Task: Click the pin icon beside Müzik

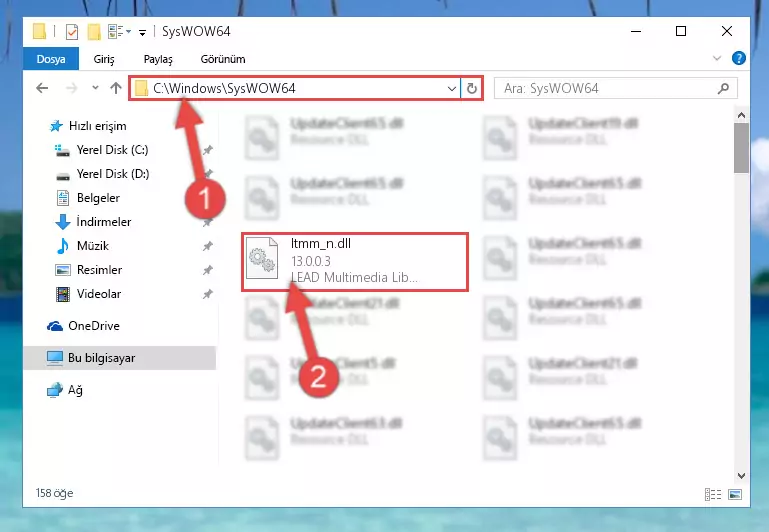Action: pos(208,246)
